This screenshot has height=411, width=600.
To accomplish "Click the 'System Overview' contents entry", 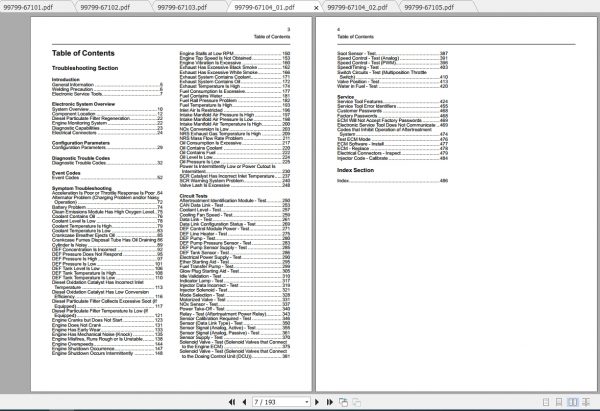I will click(x=107, y=109).
